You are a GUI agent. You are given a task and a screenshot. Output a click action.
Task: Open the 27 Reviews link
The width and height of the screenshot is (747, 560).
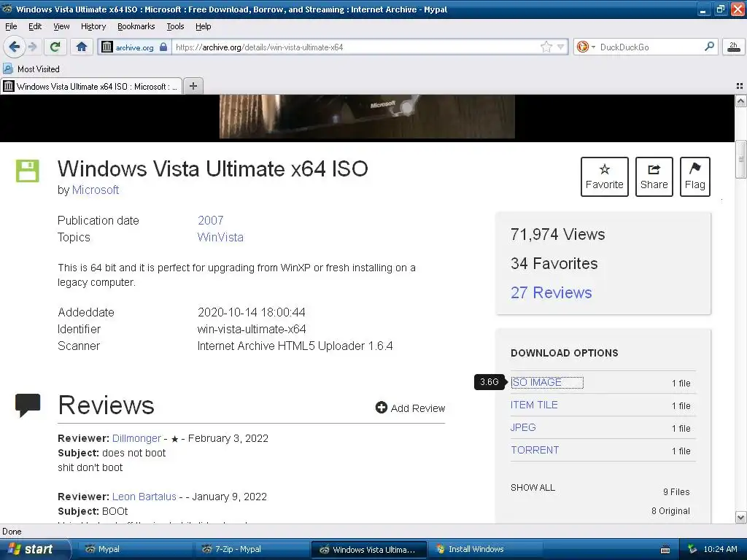(x=551, y=292)
